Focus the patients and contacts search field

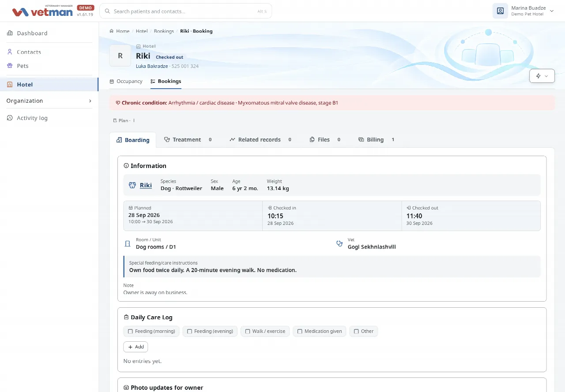pos(185,11)
